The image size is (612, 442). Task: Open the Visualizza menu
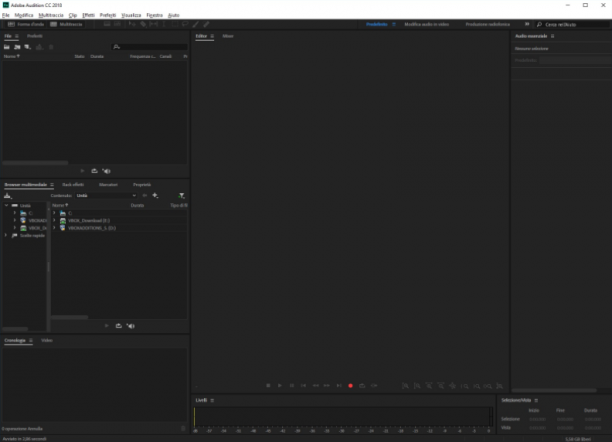click(x=131, y=15)
